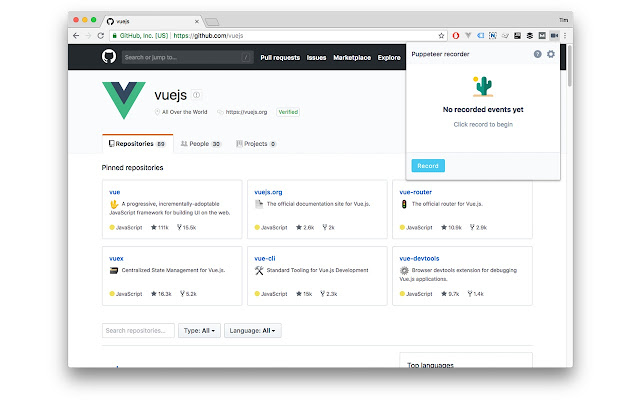Viewport: 640px width, 400px height.
Task: Switch to the Projects tab
Action: click(x=256, y=144)
